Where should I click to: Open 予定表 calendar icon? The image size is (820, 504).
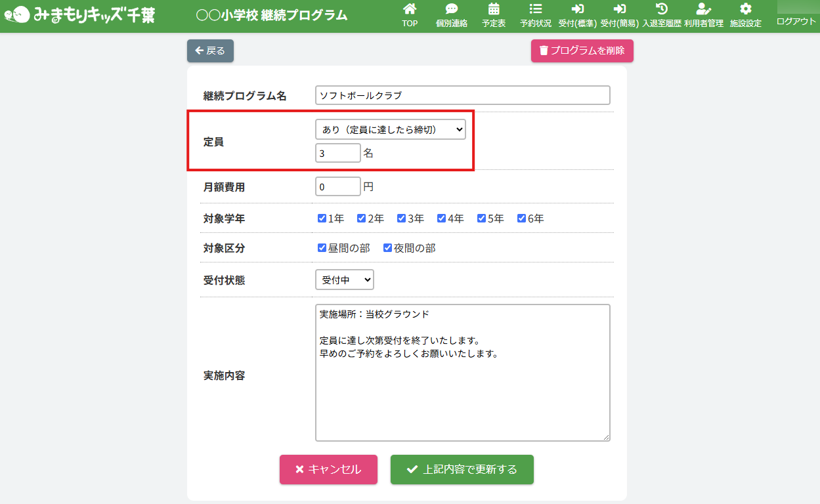pos(494,9)
